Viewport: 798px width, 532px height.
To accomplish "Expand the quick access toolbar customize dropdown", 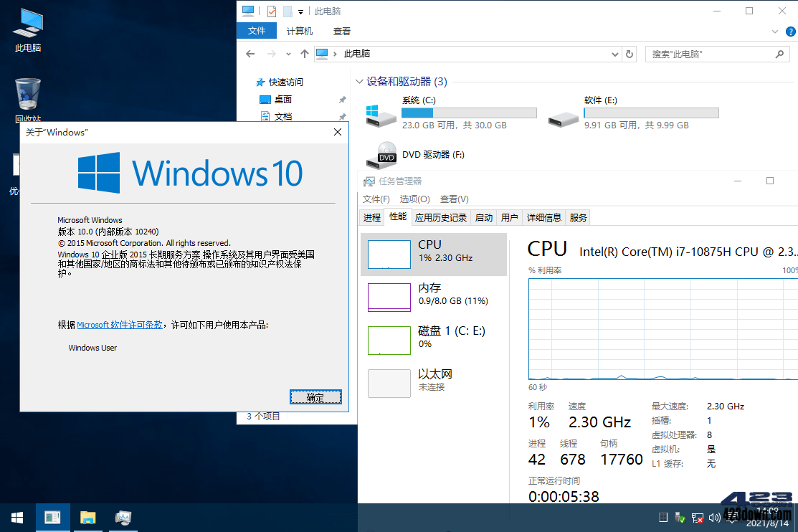I will 301,11.
